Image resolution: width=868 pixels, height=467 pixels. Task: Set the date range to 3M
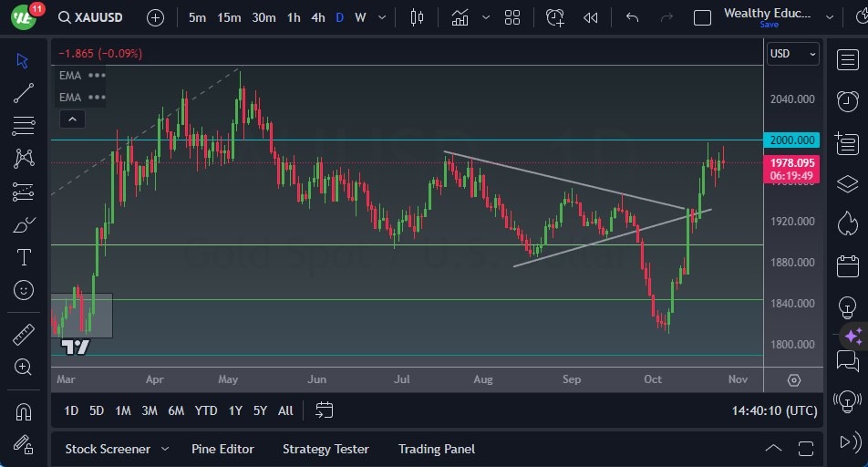click(149, 411)
